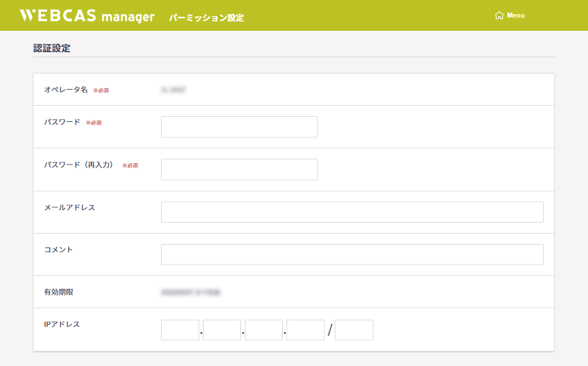
Task: Click the 認証設定 section heading
Action: (51, 48)
